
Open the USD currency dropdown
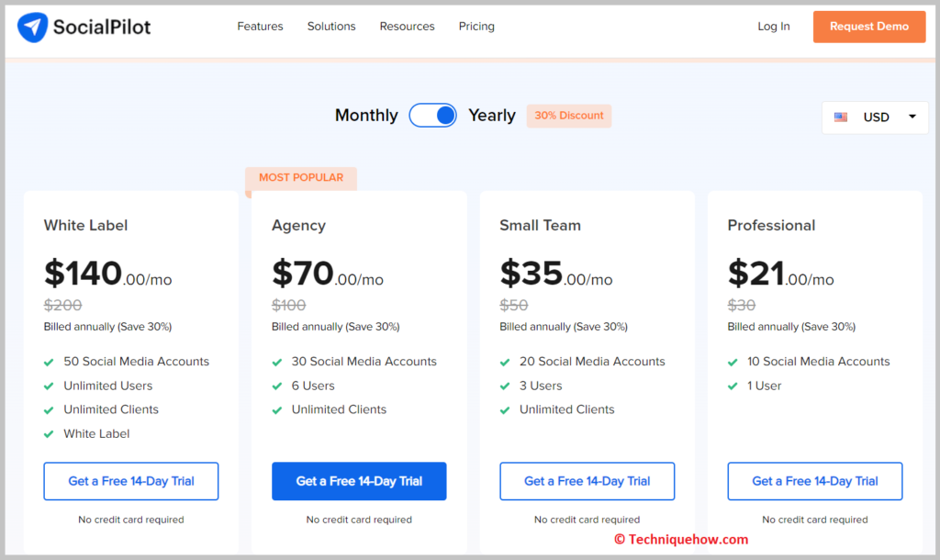click(x=875, y=117)
